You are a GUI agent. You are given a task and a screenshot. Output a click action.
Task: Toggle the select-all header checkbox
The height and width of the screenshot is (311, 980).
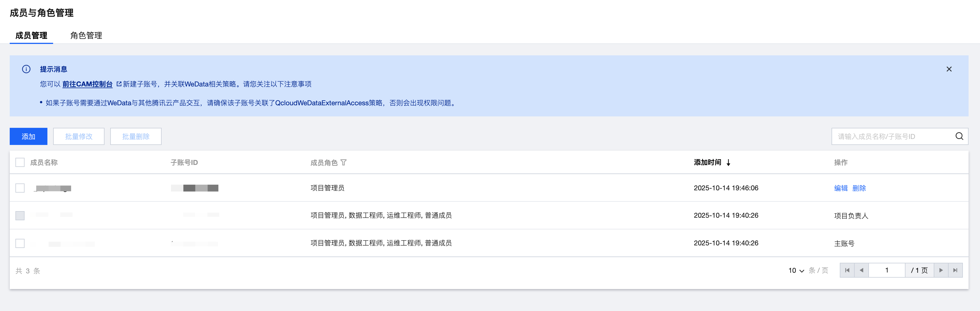[x=20, y=162]
